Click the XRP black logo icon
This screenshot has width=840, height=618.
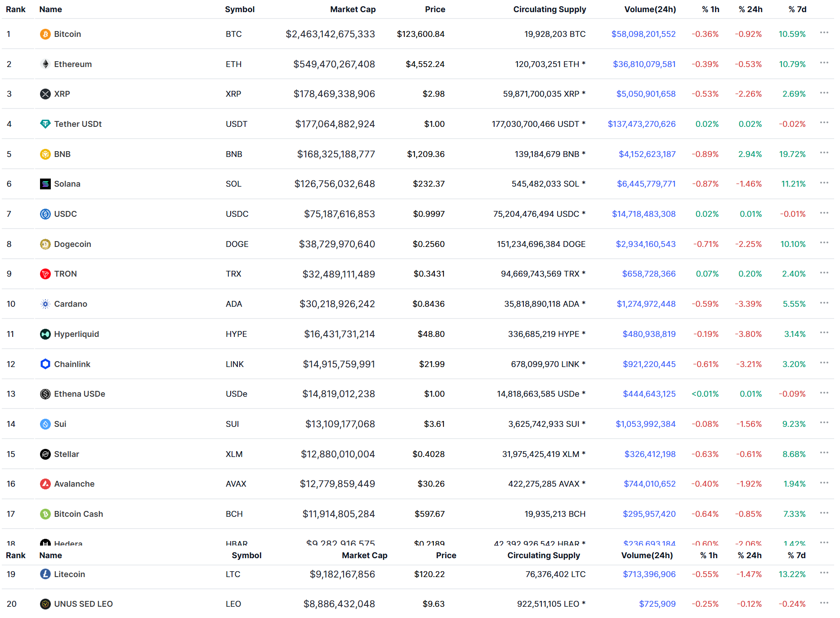click(45, 94)
